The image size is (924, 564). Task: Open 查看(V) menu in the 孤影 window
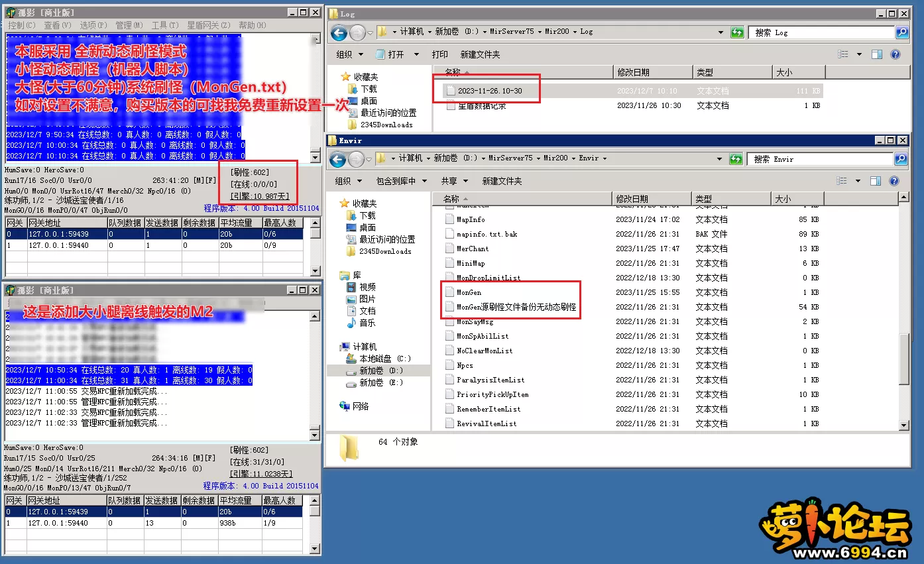click(x=57, y=25)
